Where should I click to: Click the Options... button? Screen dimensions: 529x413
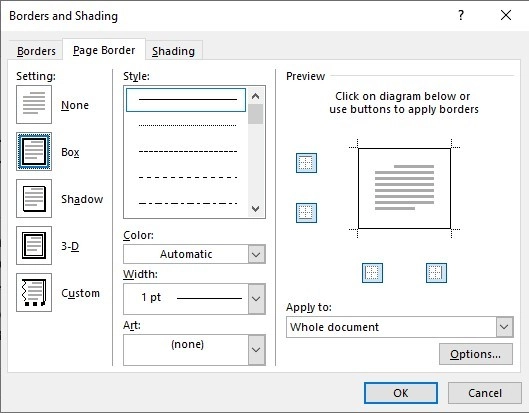coord(476,354)
